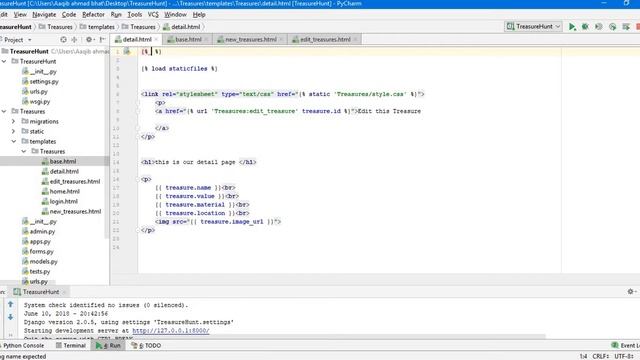Viewport: 640px width, 360px height.
Task: Open the Refactor menu
Action: click(93, 14)
